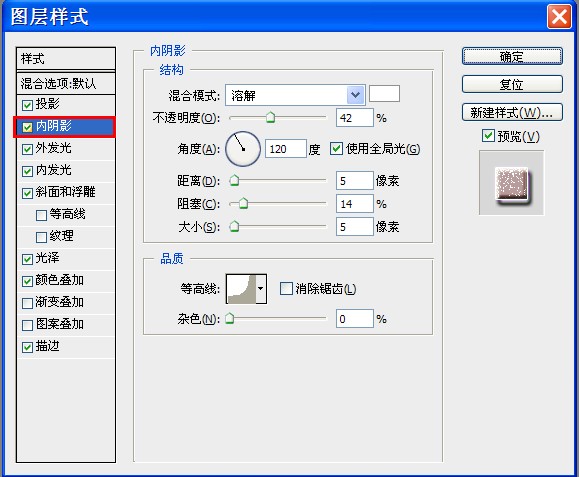Enable the 等高线 sub-option checkbox
Screen dimensions: 579x477
point(41,215)
